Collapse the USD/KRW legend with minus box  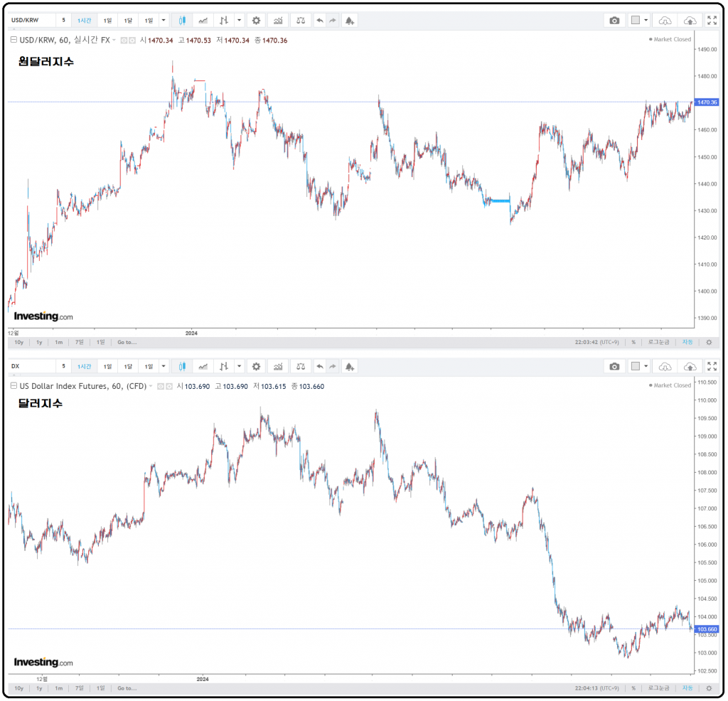[14, 41]
